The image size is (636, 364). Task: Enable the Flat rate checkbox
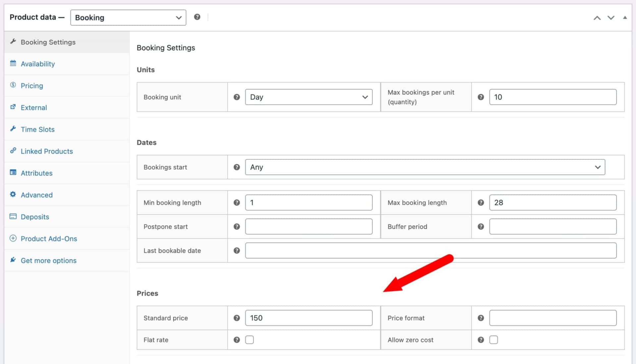(x=249, y=340)
